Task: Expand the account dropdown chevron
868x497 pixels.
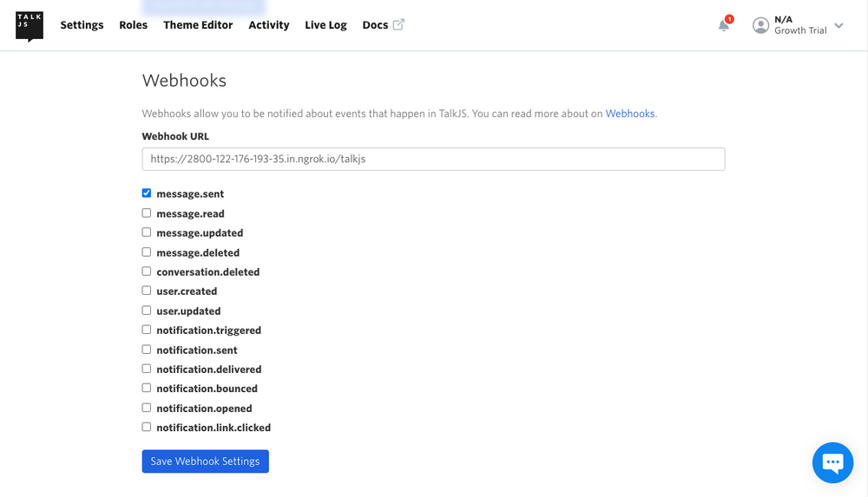Action: click(x=838, y=25)
